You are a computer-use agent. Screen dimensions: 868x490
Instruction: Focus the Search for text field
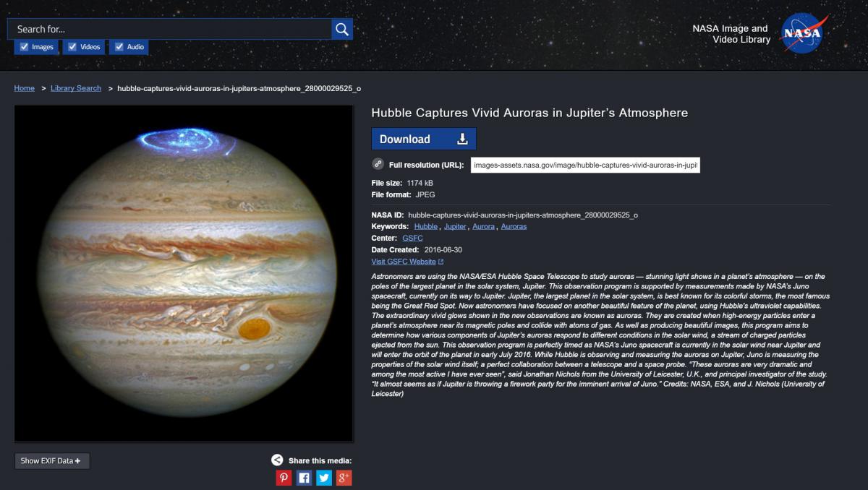[170, 29]
